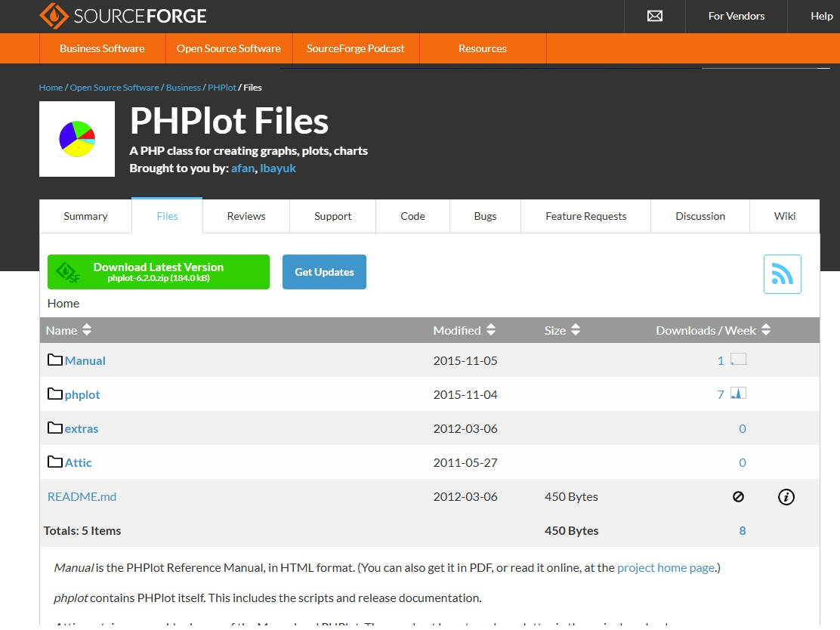
Task: Sort files by Name column arrows
Action: coord(87,330)
